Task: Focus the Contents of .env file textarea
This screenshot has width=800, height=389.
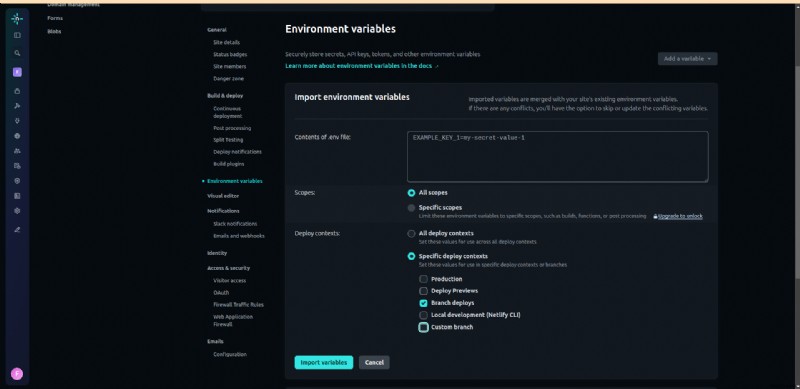Action: (558, 157)
